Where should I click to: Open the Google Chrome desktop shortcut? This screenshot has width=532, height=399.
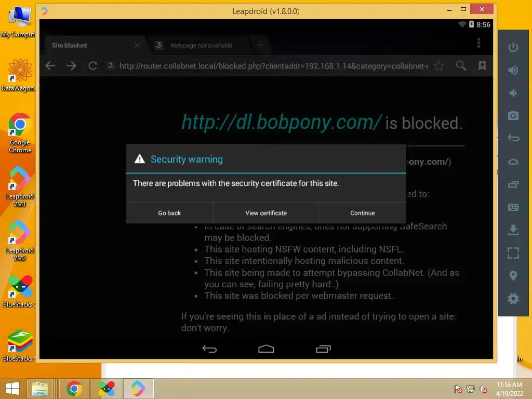[20, 133]
